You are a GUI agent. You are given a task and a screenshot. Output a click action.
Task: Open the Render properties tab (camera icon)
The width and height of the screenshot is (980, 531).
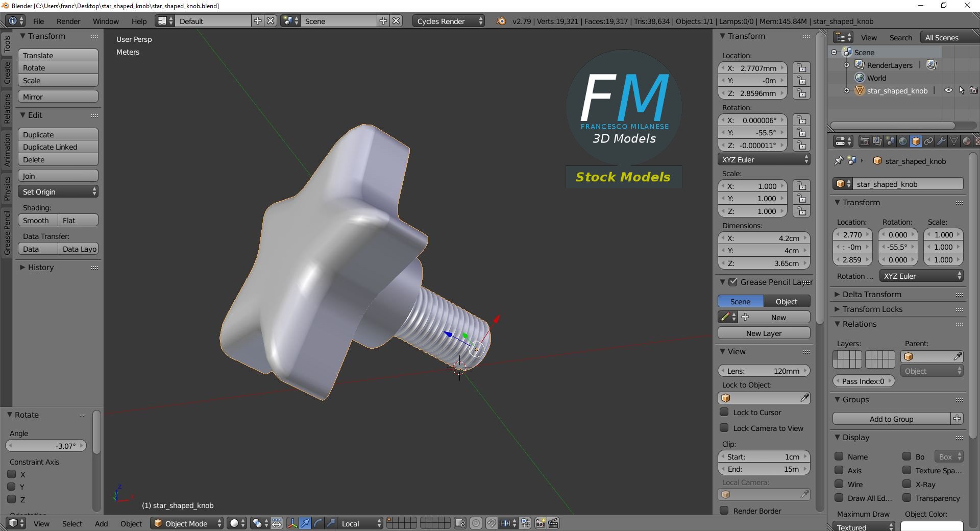865,141
